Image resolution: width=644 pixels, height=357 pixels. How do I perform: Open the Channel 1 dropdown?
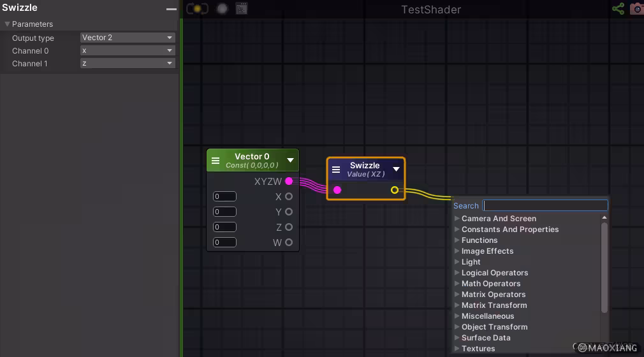tap(128, 63)
